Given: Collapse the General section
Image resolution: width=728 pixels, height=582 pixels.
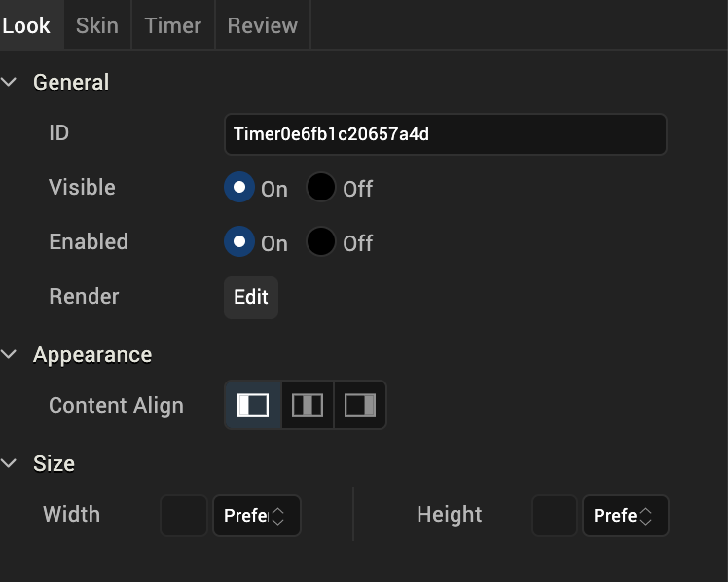Looking at the screenshot, I should pyautogui.click(x=11, y=83).
